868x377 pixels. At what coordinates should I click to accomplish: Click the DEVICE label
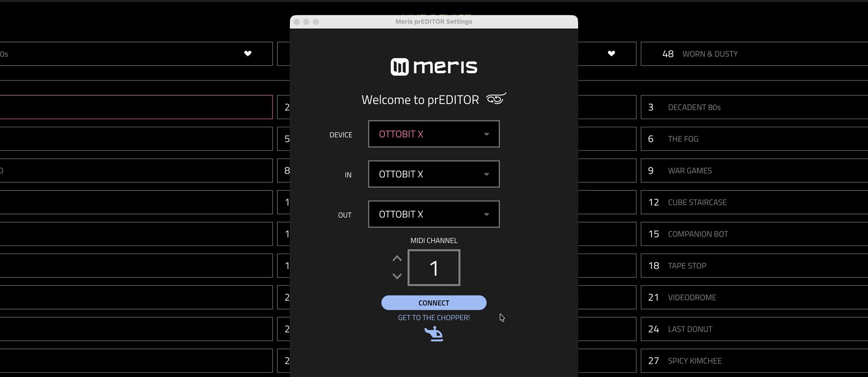(x=341, y=135)
